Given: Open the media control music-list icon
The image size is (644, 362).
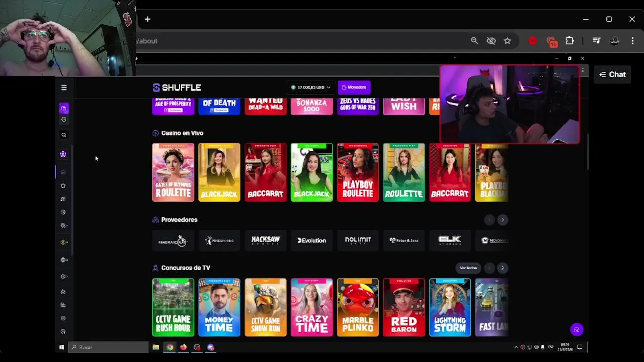Looking at the screenshot, I should [596, 41].
